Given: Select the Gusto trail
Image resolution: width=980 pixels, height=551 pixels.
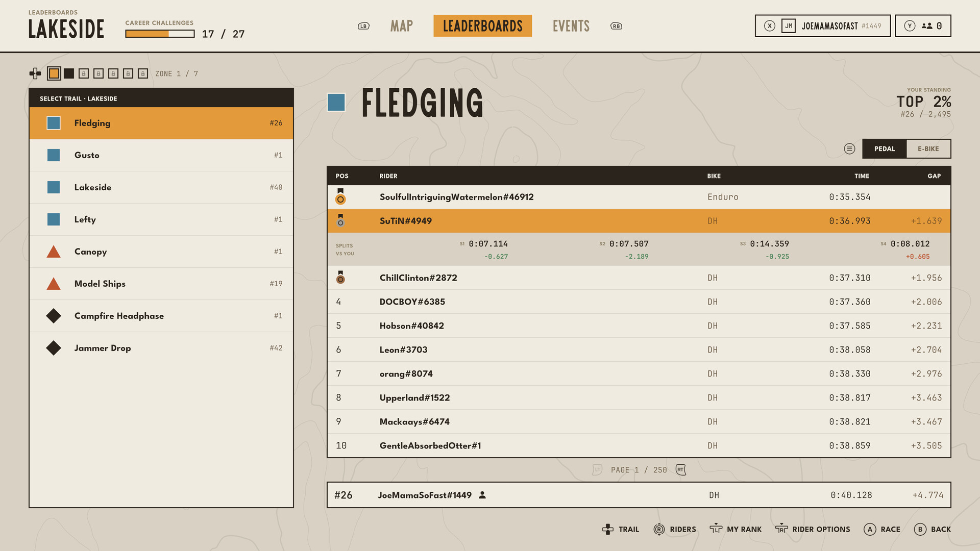Looking at the screenshot, I should (161, 155).
